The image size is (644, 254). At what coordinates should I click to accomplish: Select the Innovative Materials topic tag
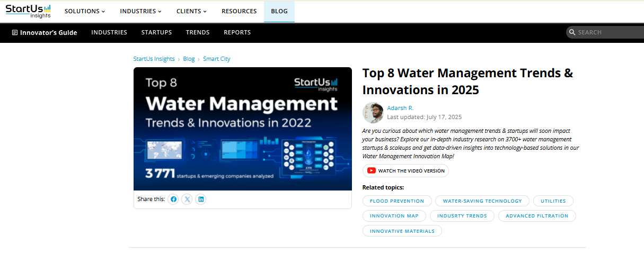[402, 231]
